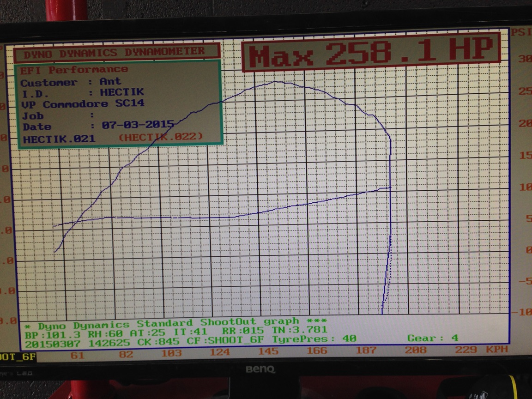Click the run file name HECTIK.021
The width and height of the screenshot is (532, 399).
[59, 139]
